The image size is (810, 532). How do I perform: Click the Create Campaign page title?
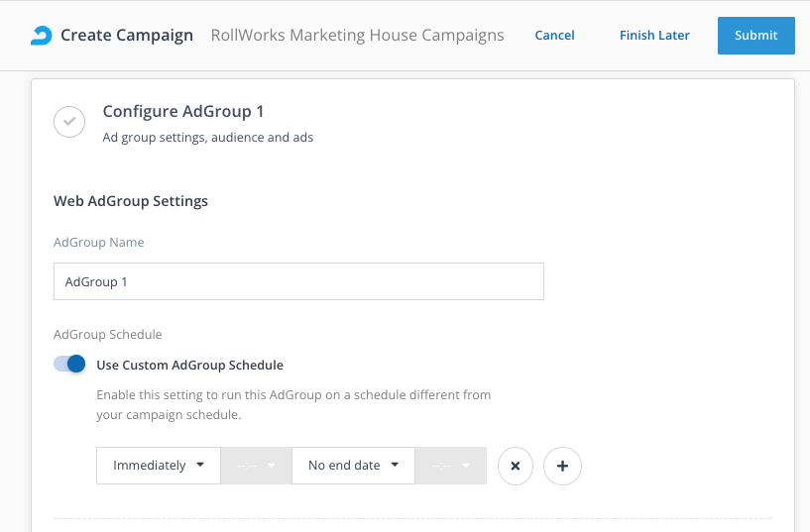click(127, 36)
